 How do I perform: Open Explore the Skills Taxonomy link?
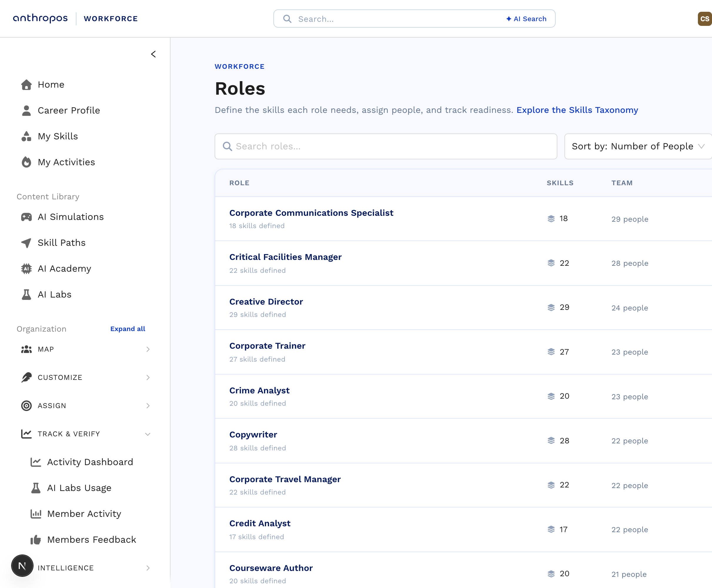click(x=577, y=110)
